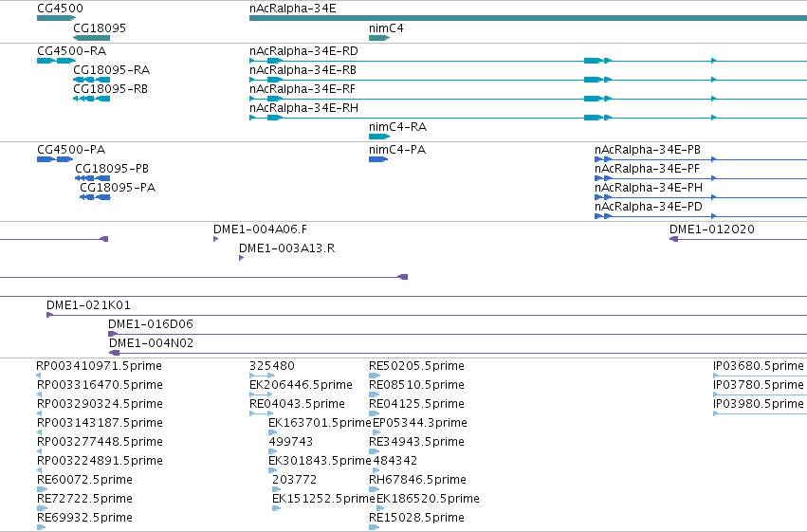Click the nimC4 gene label

pos(386,28)
